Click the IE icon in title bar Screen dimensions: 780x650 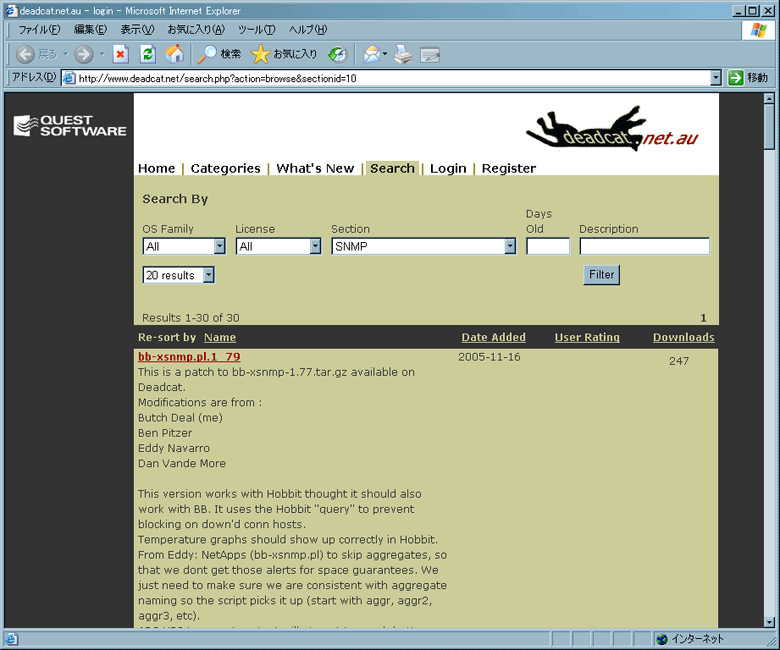pyautogui.click(x=11, y=10)
